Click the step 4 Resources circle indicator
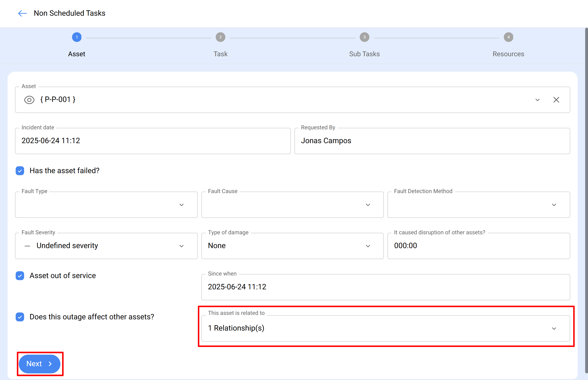The height and width of the screenshot is (380, 588). 508,37
